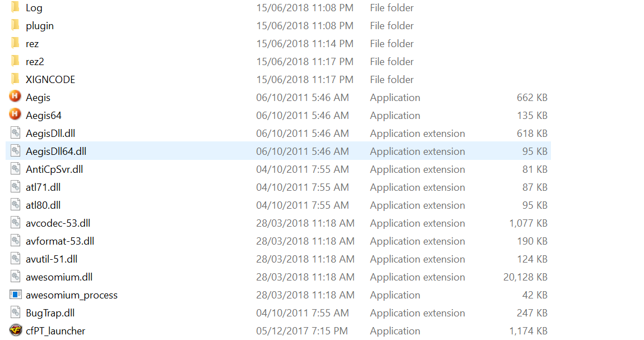Image resolution: width=644 pixels, height=340 pixels.
Task: Select the XIGNCODE folder icon
Action: pos(15,79)
